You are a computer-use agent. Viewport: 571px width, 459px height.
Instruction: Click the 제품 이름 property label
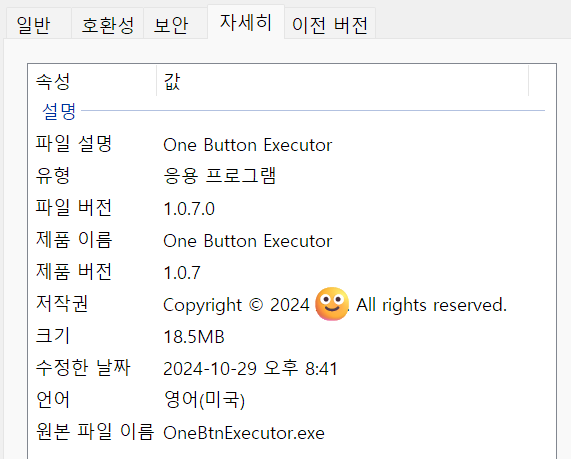pos(74,240)
